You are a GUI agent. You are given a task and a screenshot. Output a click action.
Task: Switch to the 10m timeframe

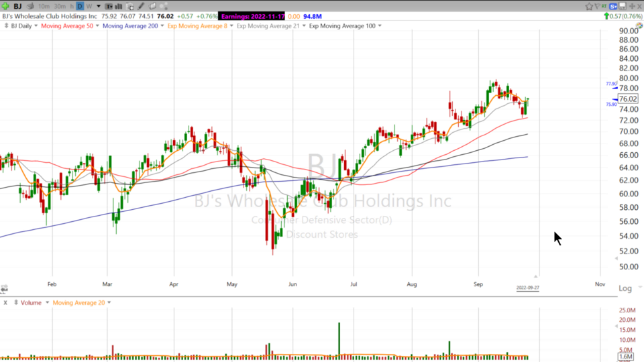click(44, 6)
